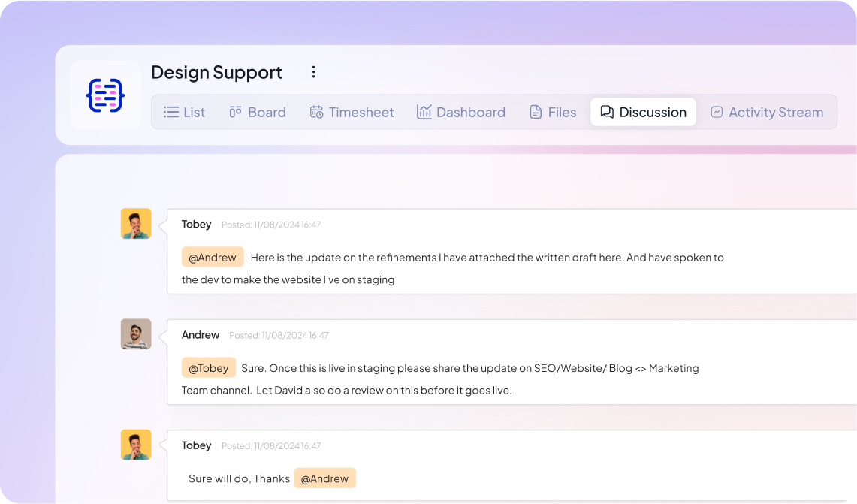Viewport: 857px width, 504px height.
Task: Click the 'Design Support' project title
Action: coord(216,72)
